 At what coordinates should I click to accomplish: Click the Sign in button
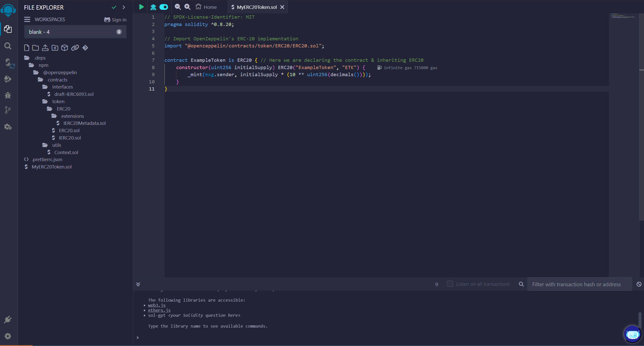(115, 20)
